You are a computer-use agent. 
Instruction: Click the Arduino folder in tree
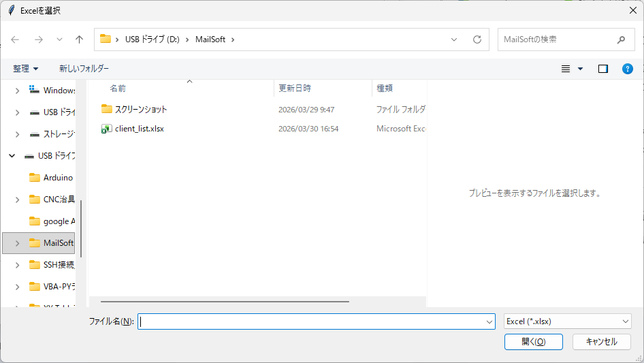pyautogui.click(x=58, y=178)
